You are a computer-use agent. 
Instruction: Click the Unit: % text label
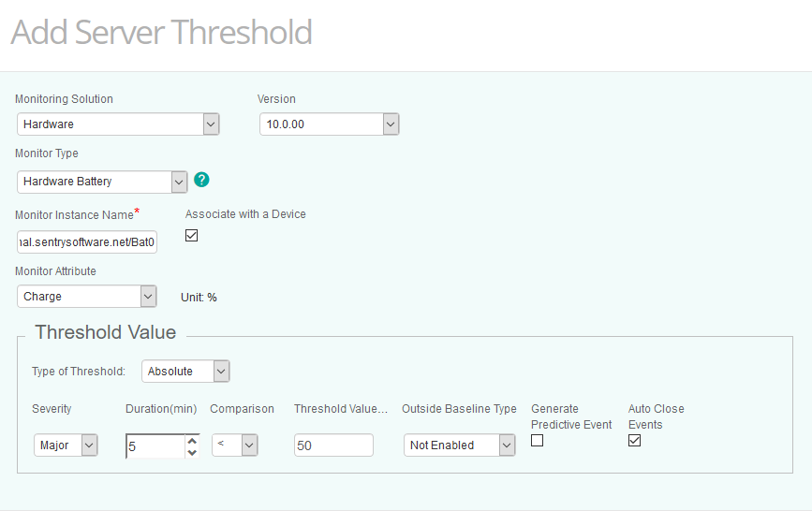coord(199,298)
